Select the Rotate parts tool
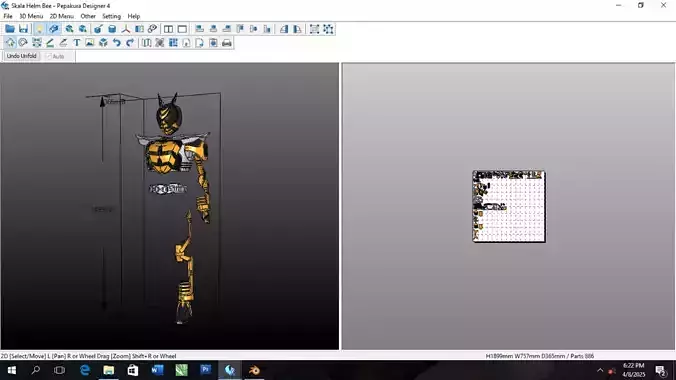The image size is (676, 380). [23, 43]
